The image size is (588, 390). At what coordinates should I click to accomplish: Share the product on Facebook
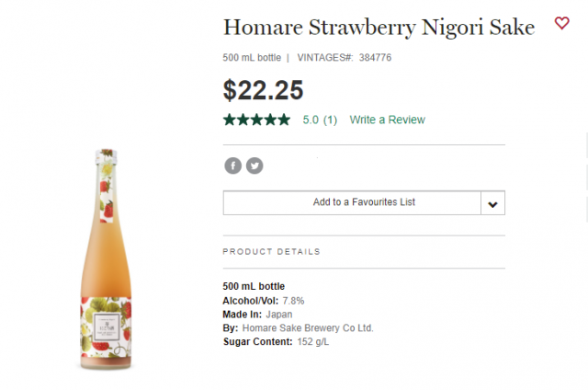[233, 166]
